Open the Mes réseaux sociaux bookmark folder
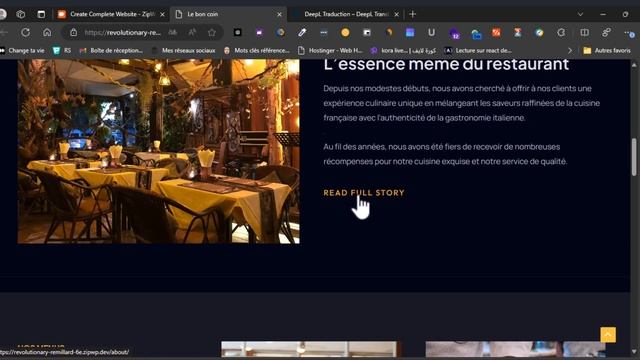Image resolution: width=640 pixels, height=360 pixels. pyautogui.click(x=183, y=51)
